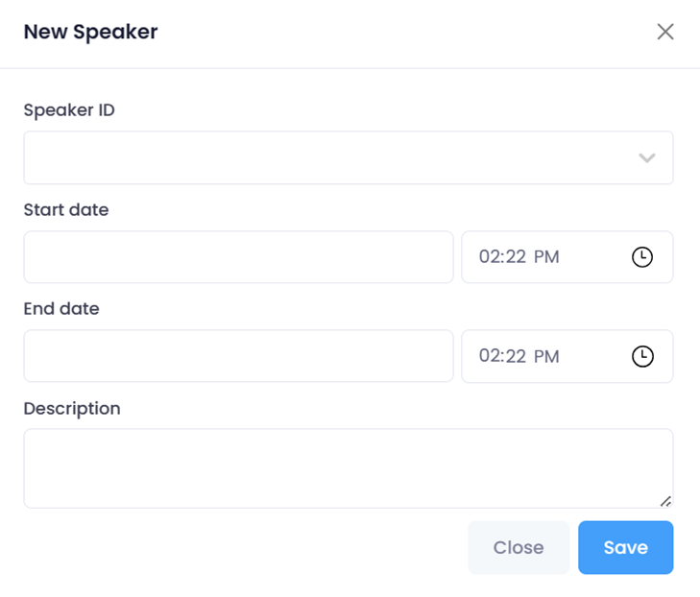Click the End date input field
The image size is (700, 597).
pyautogui.click(x=238, y=356)
